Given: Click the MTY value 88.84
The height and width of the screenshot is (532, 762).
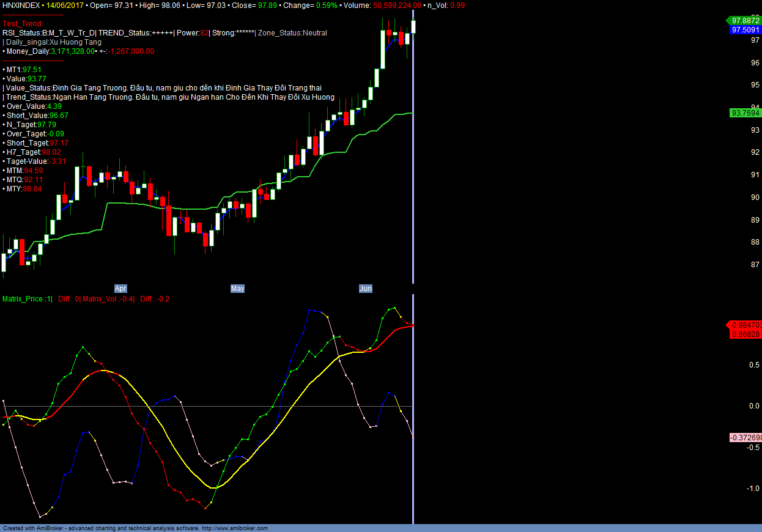Looking at the screenshot, I should pyautogui.click(x=32, y=189).
